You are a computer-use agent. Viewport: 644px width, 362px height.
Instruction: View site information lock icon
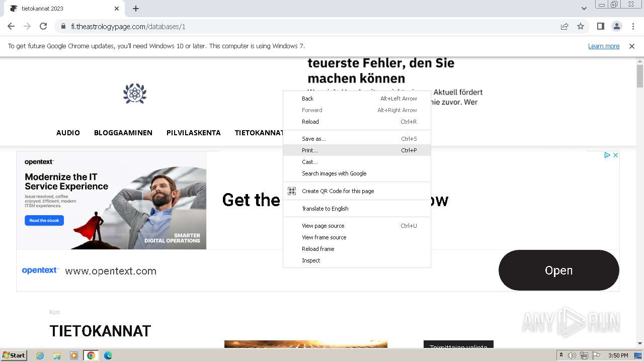pos(63,26)
